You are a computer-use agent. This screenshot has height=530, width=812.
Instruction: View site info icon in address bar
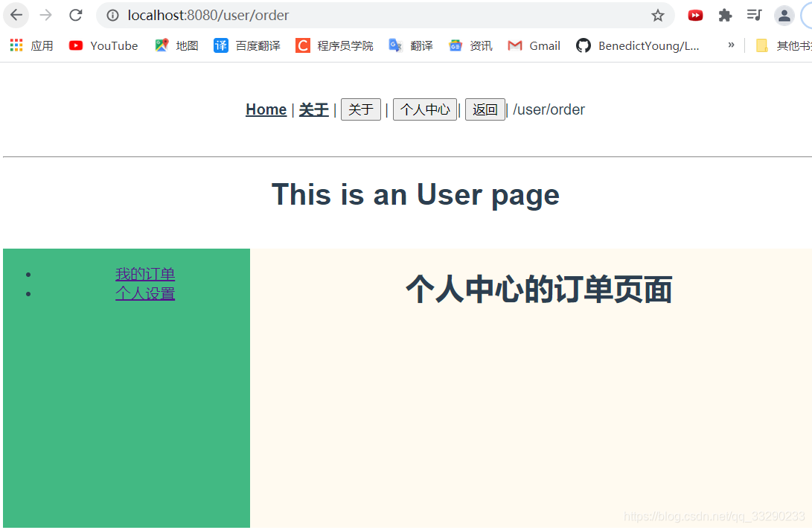pyautogui.click(x=112, y=16)
